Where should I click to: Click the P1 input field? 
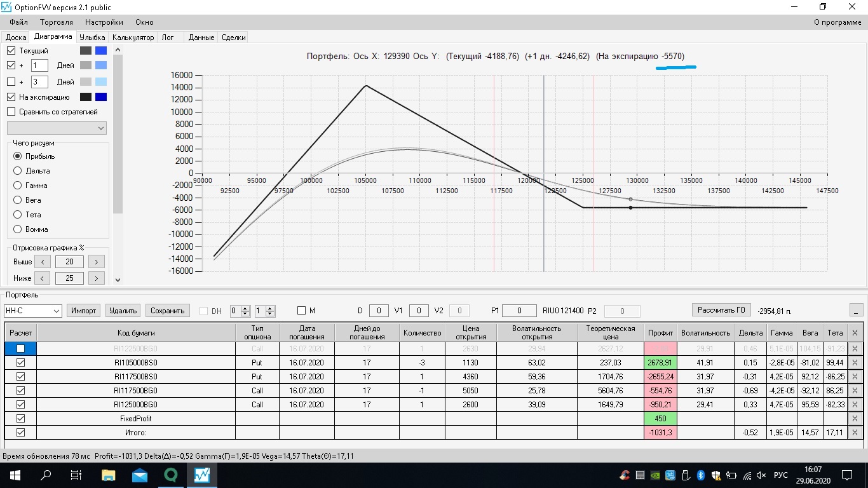(519, 311)
